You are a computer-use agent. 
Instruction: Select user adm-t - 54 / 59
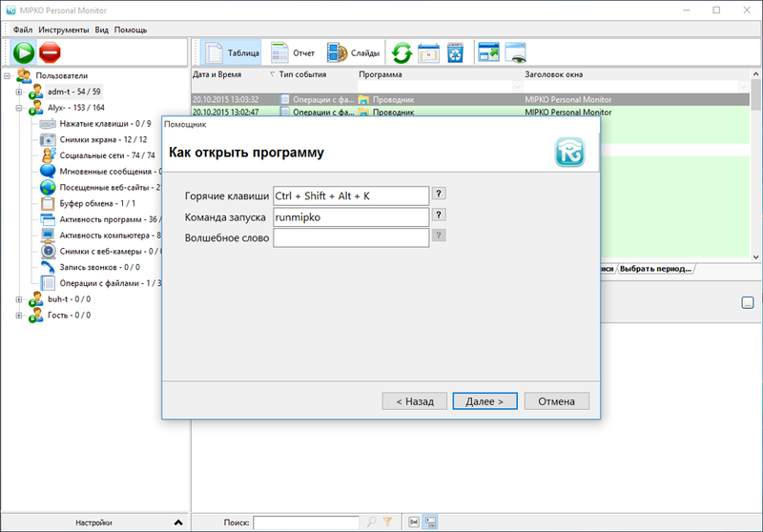74,92
